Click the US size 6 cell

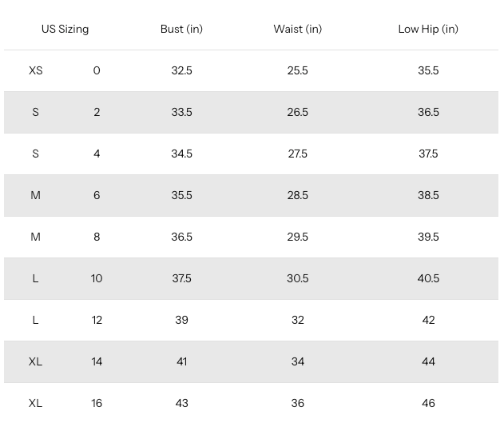[x=97, y=195]
